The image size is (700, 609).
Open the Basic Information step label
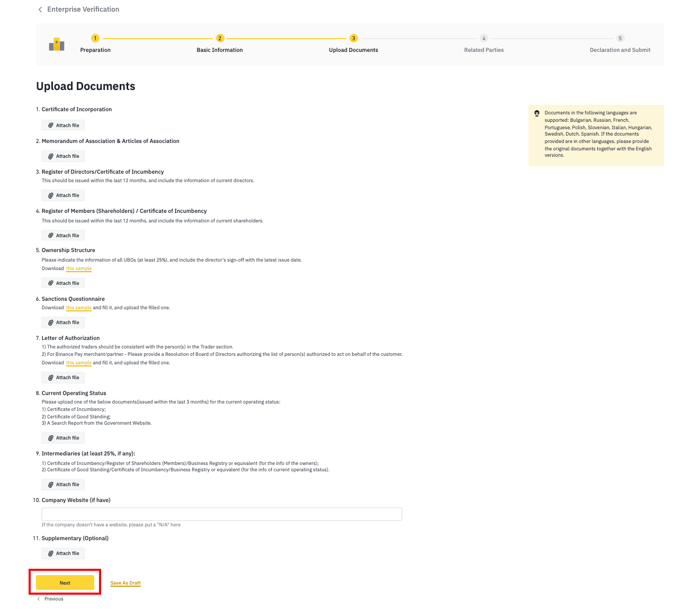pos(220,50)
